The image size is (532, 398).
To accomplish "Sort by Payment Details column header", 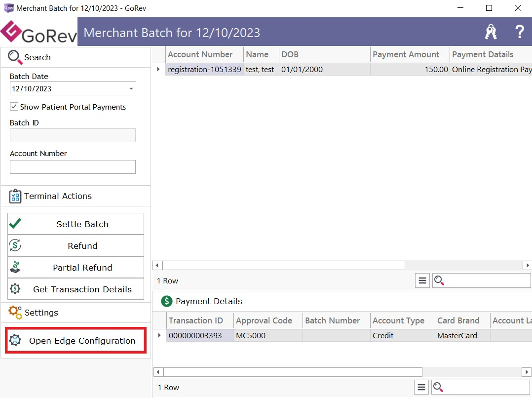I will pos(491,54).
